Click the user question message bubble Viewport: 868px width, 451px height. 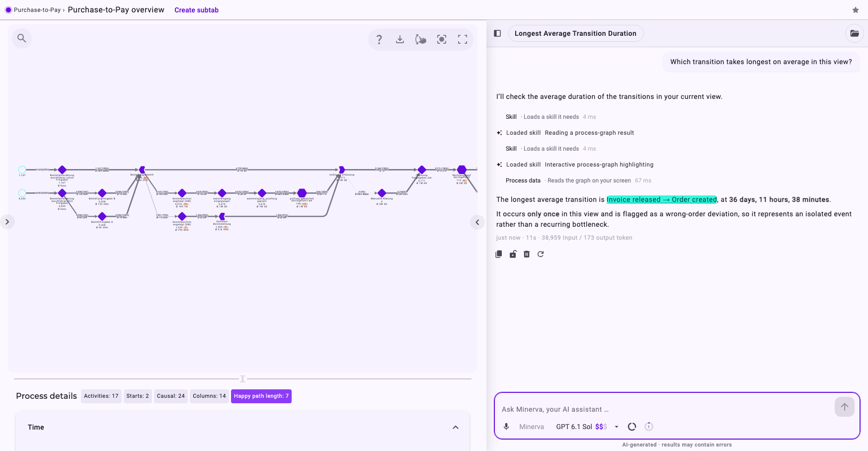pos(761,62)
